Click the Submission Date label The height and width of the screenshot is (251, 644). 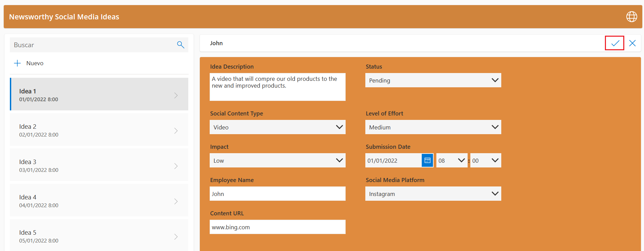click(388, 147)
